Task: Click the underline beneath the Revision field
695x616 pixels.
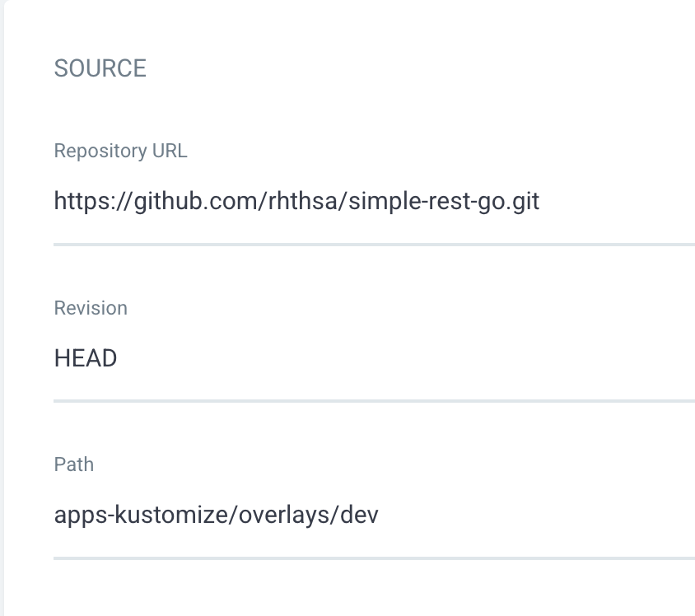Action: [374, 401]
